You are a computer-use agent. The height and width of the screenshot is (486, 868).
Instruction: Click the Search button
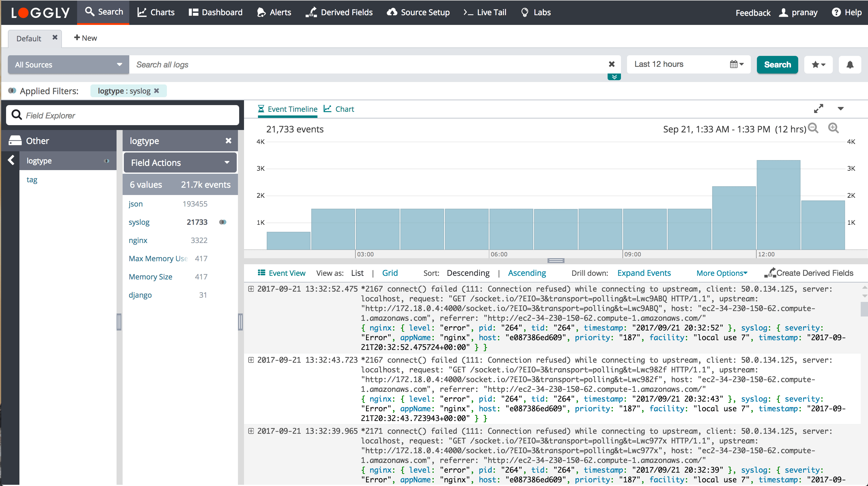[x=777, y=64]
